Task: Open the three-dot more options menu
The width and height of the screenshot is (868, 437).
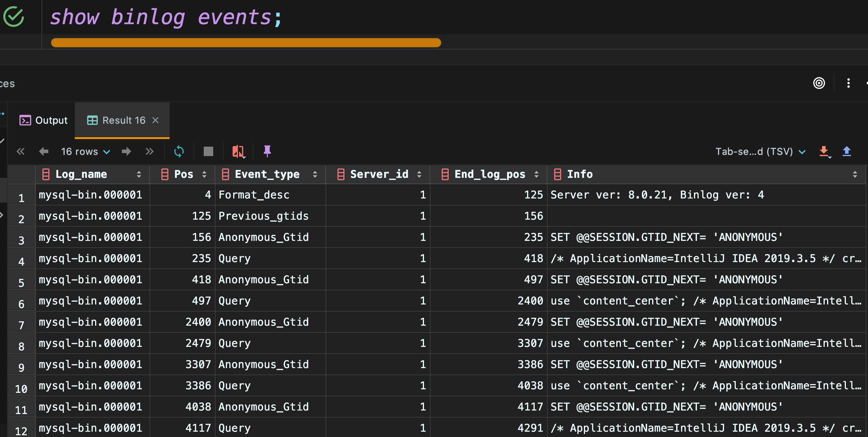Action: click(848, 83)
